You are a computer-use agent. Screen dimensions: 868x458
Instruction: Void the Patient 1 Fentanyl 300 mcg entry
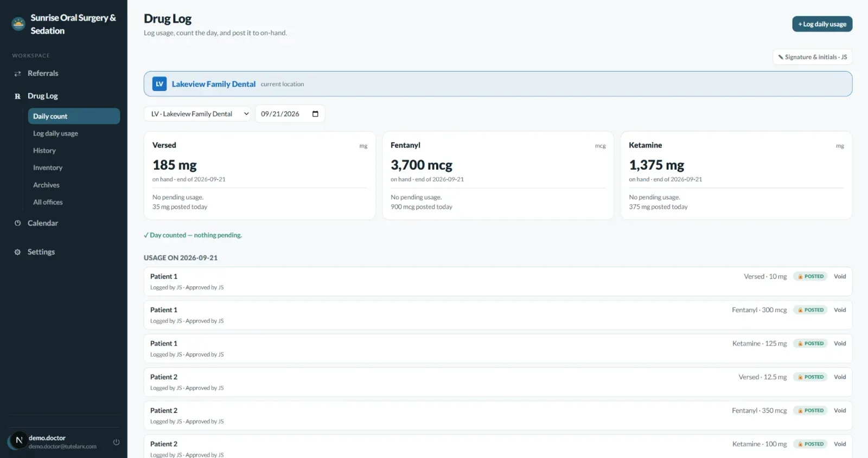(x=840, y=310)
